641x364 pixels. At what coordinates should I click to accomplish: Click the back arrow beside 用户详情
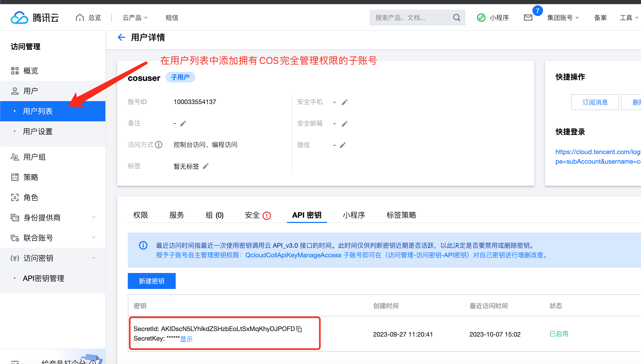[121, 38]
